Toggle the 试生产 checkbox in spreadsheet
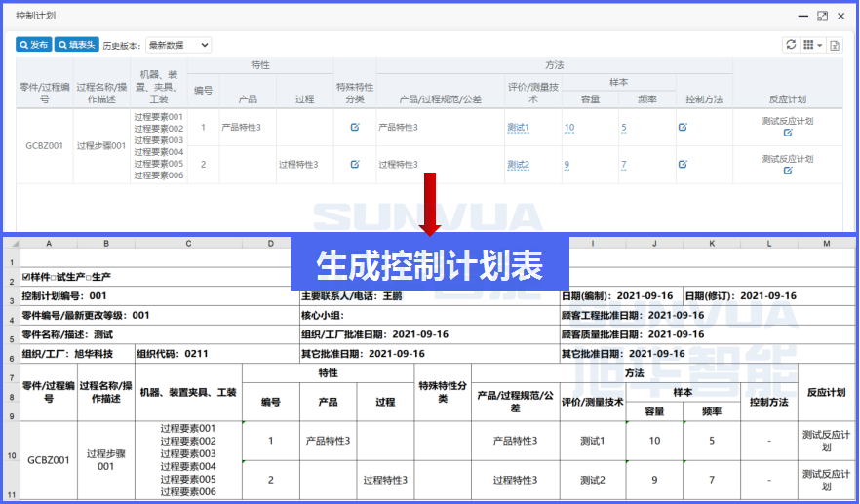 pyautogui.click(x=54, y=278)
